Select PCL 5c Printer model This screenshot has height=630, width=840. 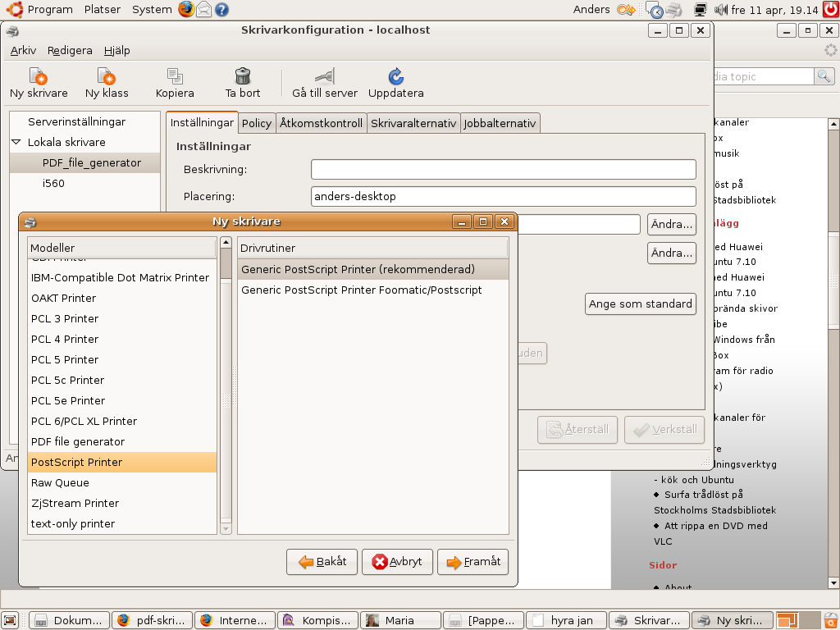[122, 380]
